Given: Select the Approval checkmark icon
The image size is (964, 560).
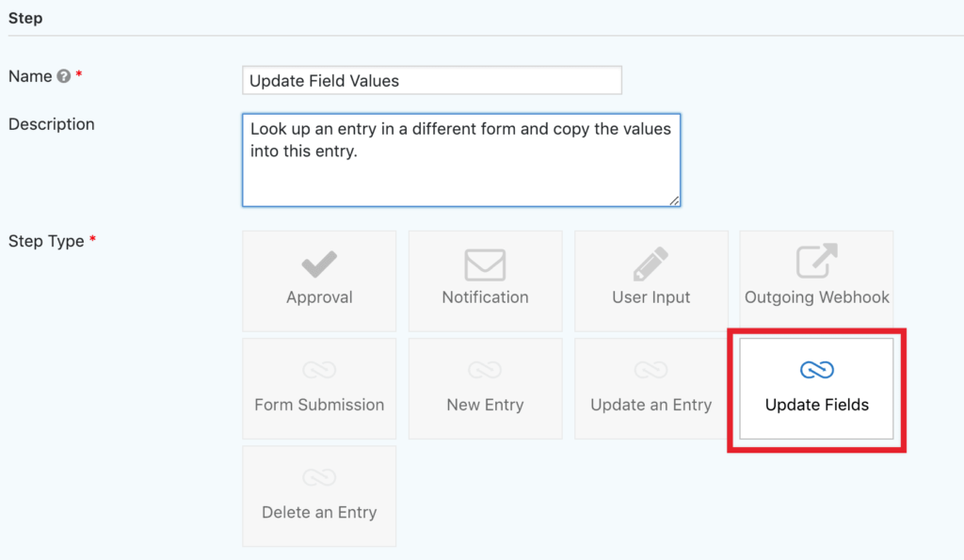Looking at the screenshot, I should click(319, 264).
